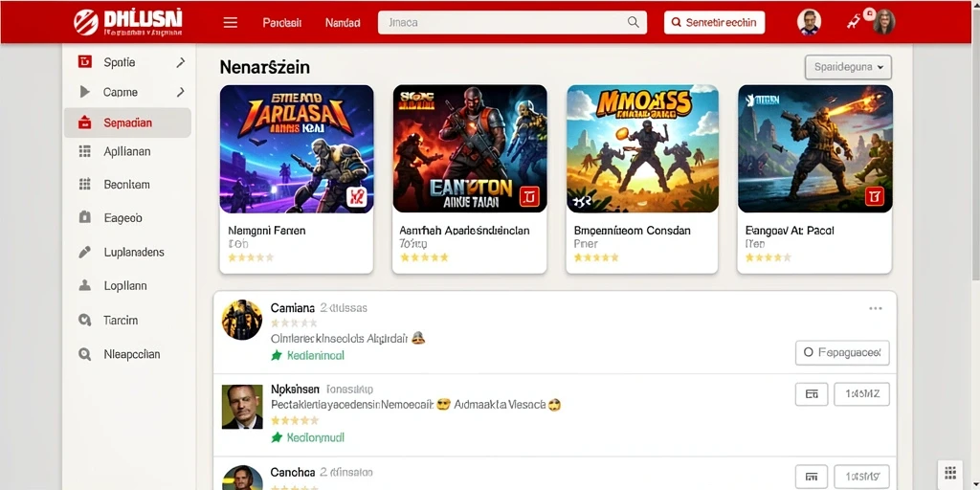980x490 pixels.
Task: Click star rating under Nemgnni Farren
Action: (251, 256)
